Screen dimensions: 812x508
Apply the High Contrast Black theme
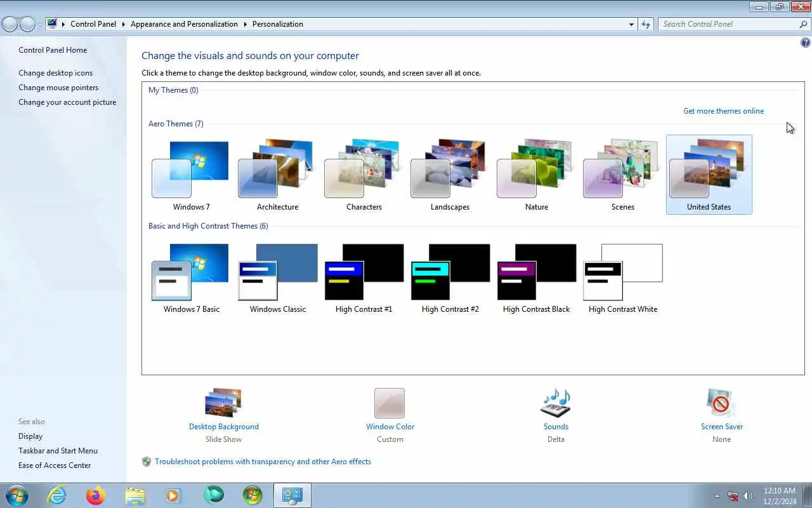pyautogui.click(x=536, y=277)
